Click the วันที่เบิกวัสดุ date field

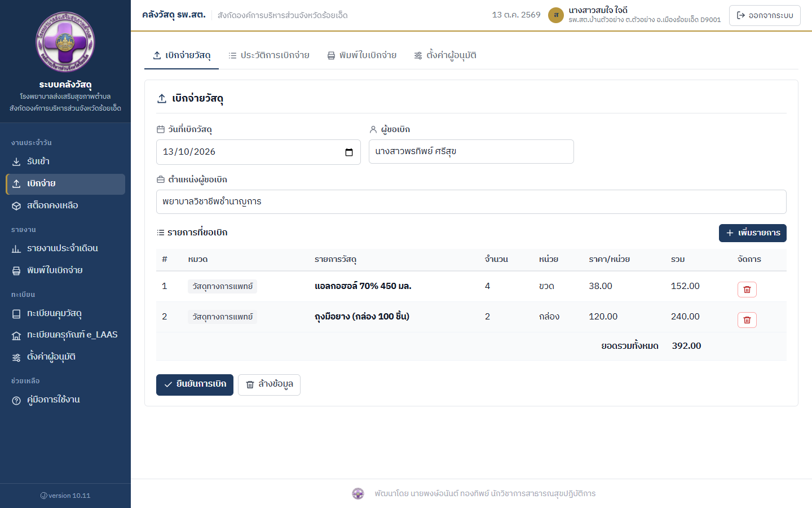[x=258, y=152]
